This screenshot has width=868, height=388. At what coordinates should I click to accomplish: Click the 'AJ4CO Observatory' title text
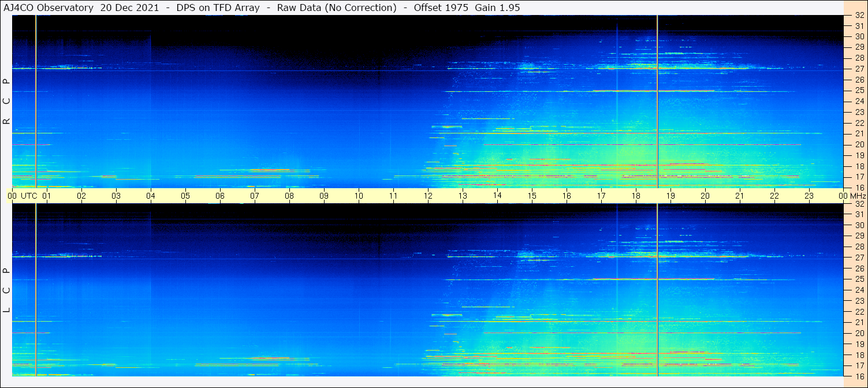click(50, 8)
